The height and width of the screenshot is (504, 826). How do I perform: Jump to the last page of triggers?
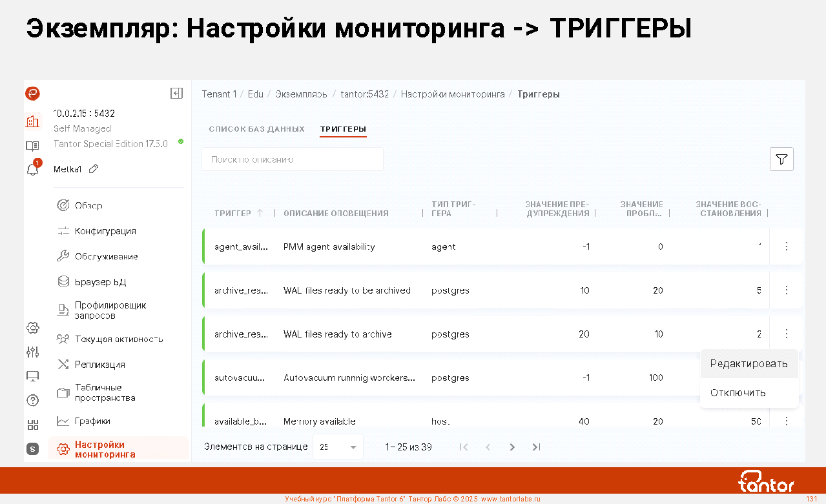click(536, 447)
